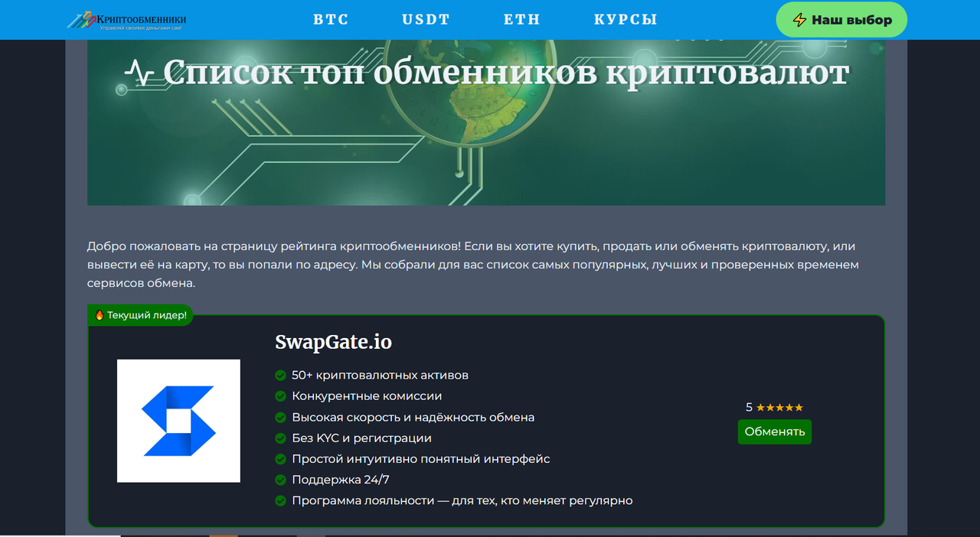Click checkmark next to Высокая скорость и надёжность
The image size is (980, 537).
pyautogui.click(x=280, y=418)
